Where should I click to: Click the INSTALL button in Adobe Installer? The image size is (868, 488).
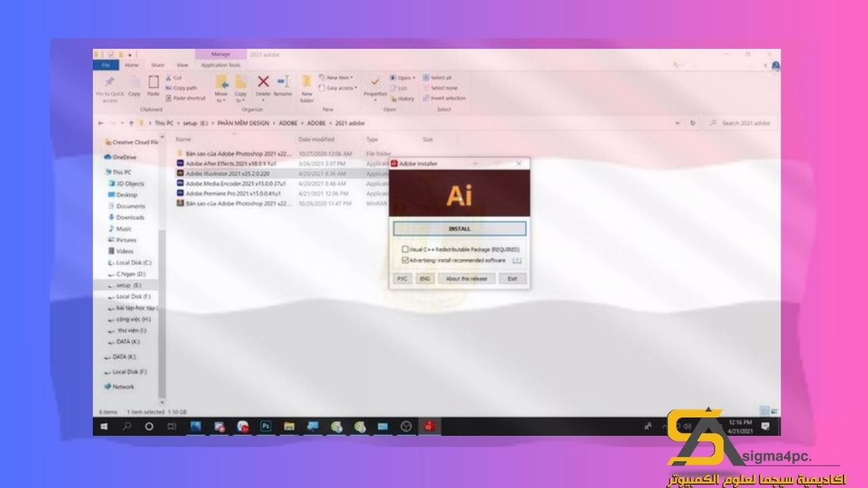pos(459,229)
